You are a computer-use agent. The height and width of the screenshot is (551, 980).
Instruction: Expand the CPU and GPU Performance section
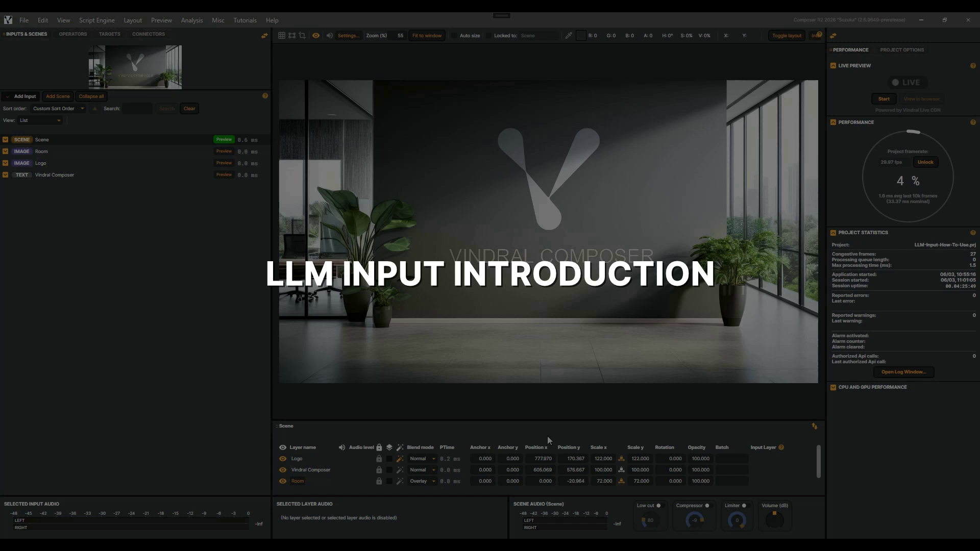coord(833,387)
